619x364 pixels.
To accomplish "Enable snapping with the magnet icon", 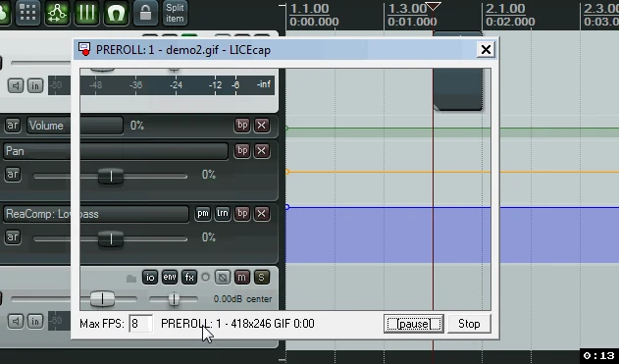I will point(116,13).
